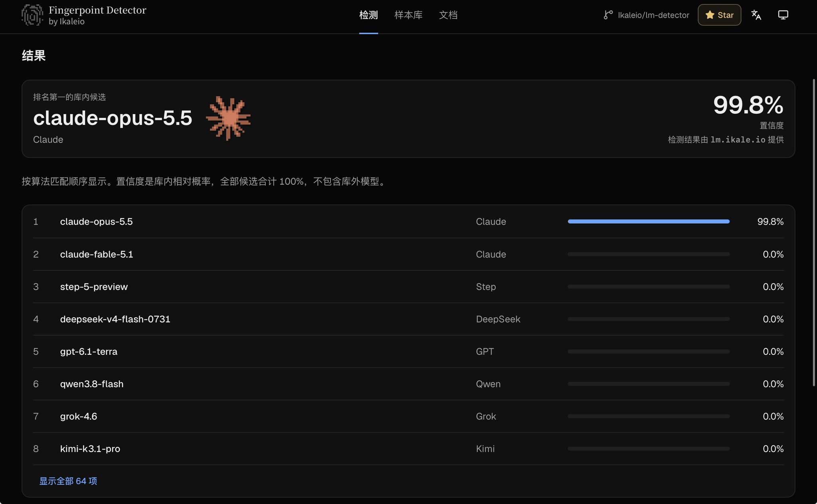This screenshot has width=817, height=504.
Task: Select the gpt-6.1-terra row
Action: tap(408, 351)
